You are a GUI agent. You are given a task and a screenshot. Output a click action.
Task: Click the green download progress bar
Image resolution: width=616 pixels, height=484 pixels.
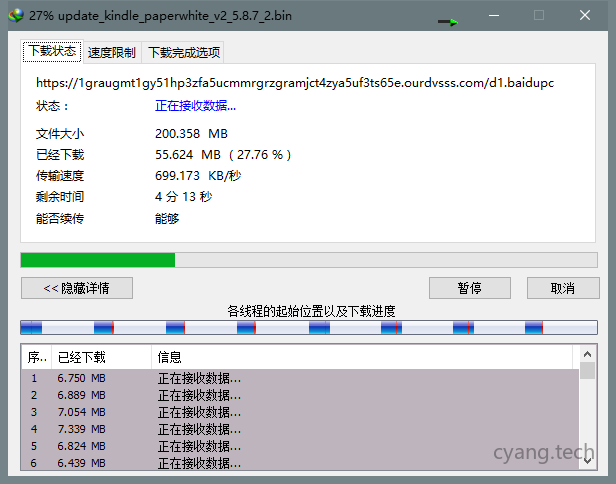pos(309,260)
